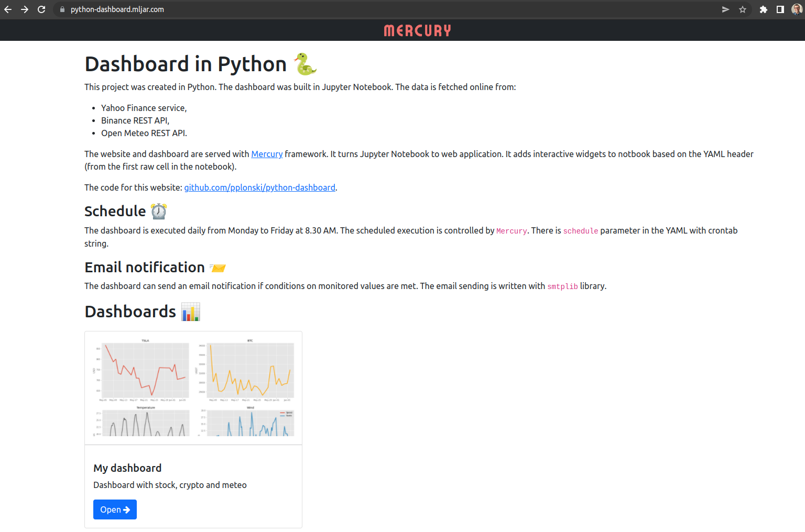View site information via the lock icon
The image size is (805, 532).
[x=62, y=9]
